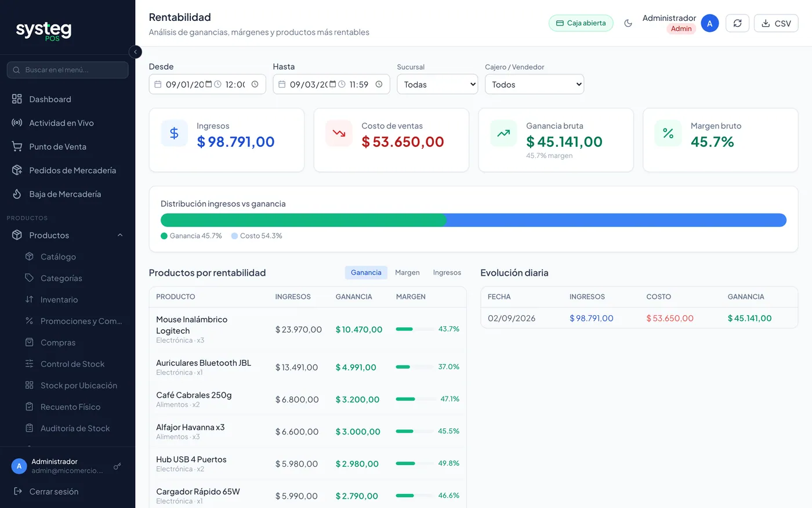Click the FECHA column header

coord(499,297)
